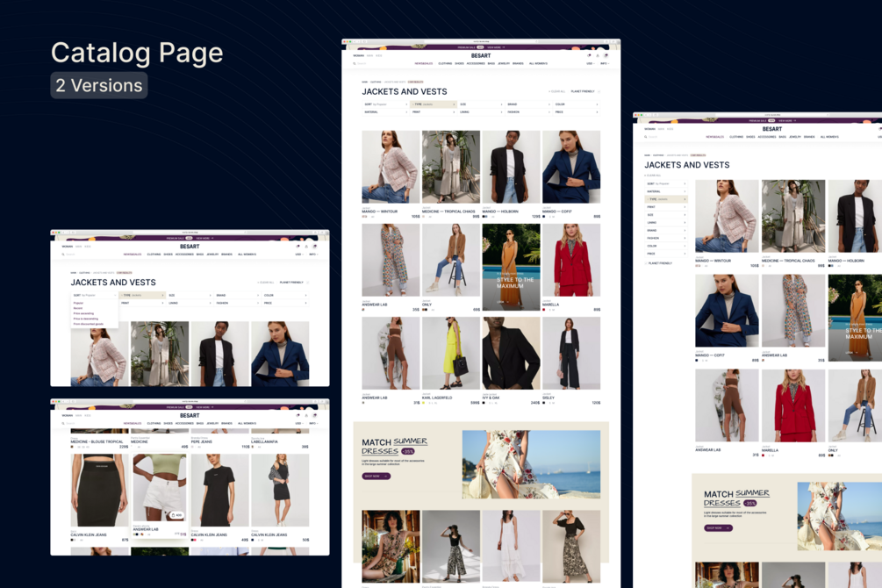The image size is (882, 588).
Task: Click the account icon in the Calvin Klein Jeans window
Action: coord(306,415)
